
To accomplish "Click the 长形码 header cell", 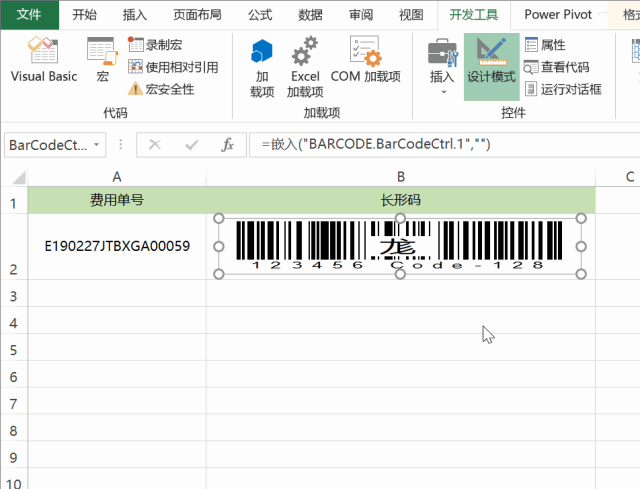I will [x=401, y=200].
